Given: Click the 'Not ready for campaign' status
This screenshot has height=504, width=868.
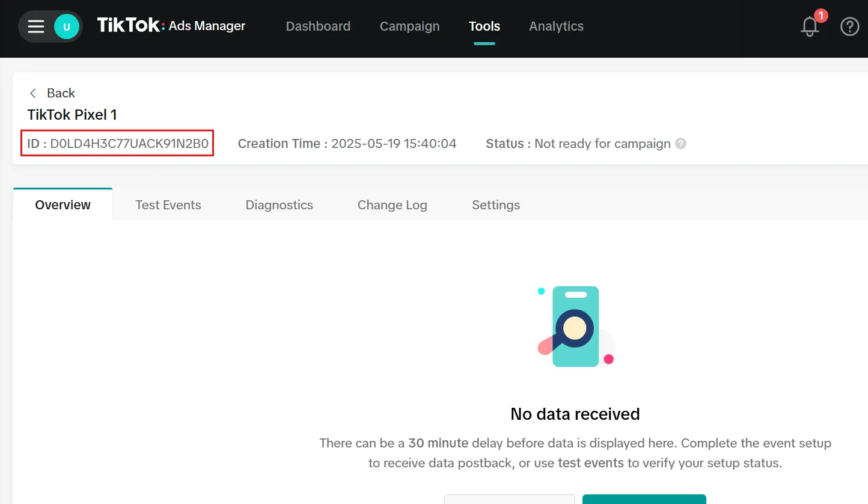Looking at the screenshot, I should pyautogui.click(x=602, y=144).
